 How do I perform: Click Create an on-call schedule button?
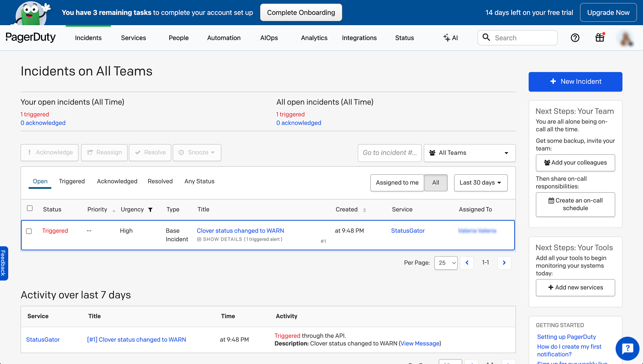point(575,205)
